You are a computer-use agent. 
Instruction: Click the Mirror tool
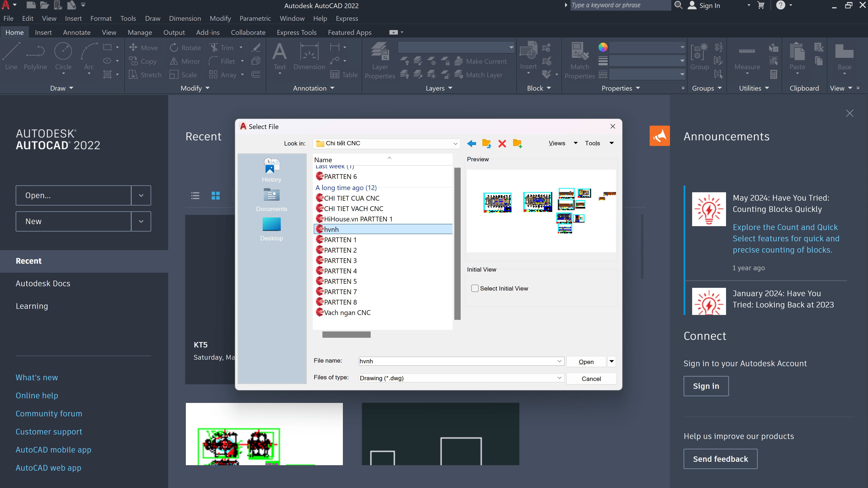[185, 61]
